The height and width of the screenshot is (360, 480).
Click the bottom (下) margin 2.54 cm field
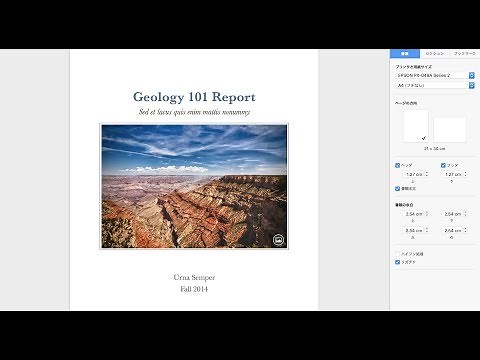(x=452, y=214)
